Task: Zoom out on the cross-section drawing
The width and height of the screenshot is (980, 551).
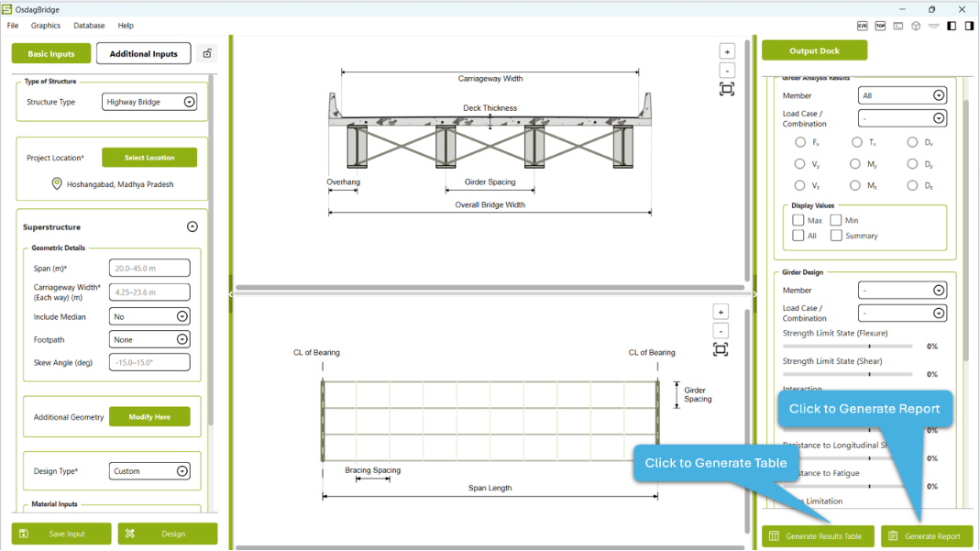Action: 727,71
